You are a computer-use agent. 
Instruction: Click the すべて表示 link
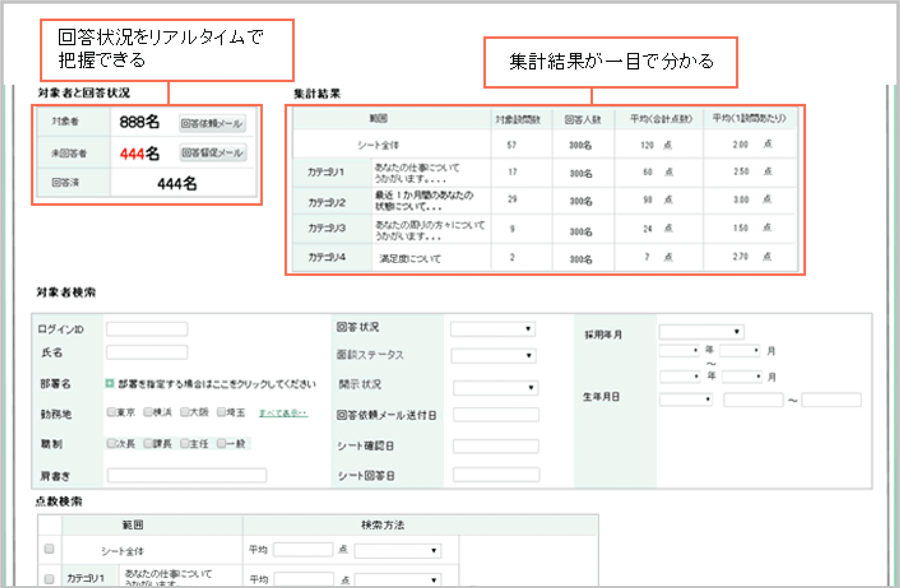[x=283, y=413]
